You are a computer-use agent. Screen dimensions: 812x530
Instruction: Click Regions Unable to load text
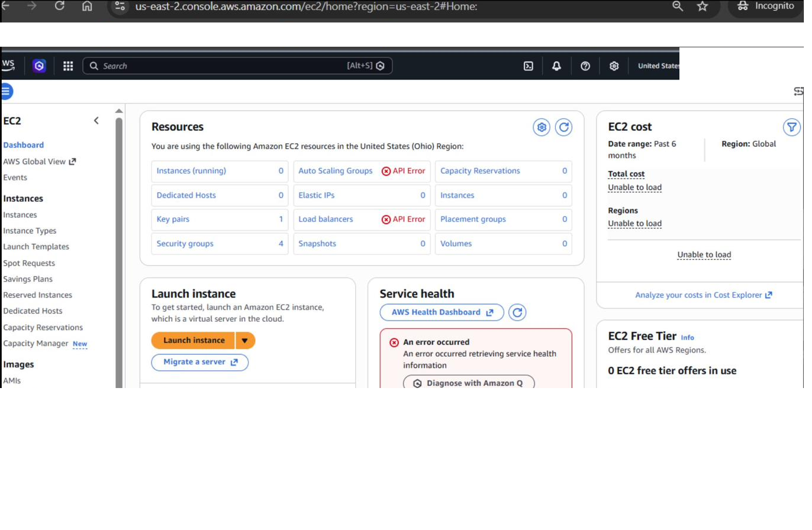[635, 224]
